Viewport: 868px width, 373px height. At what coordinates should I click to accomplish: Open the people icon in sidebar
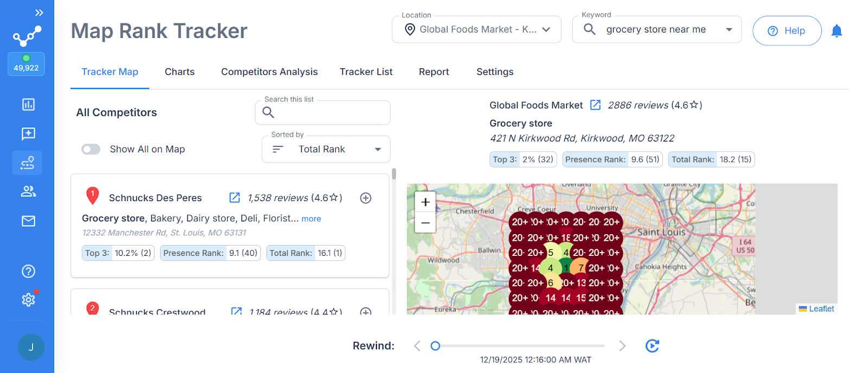tap(28, 191)
